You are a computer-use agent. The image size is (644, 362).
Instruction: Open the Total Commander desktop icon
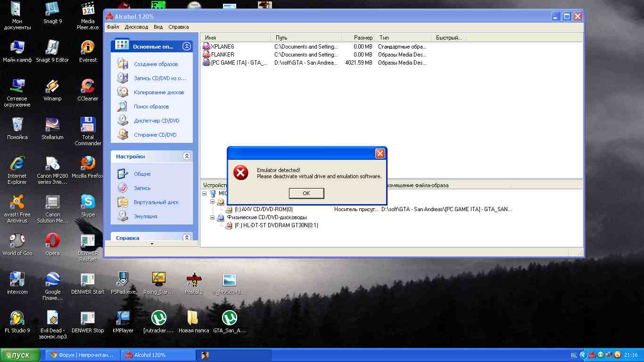click(x=88, y=132)
